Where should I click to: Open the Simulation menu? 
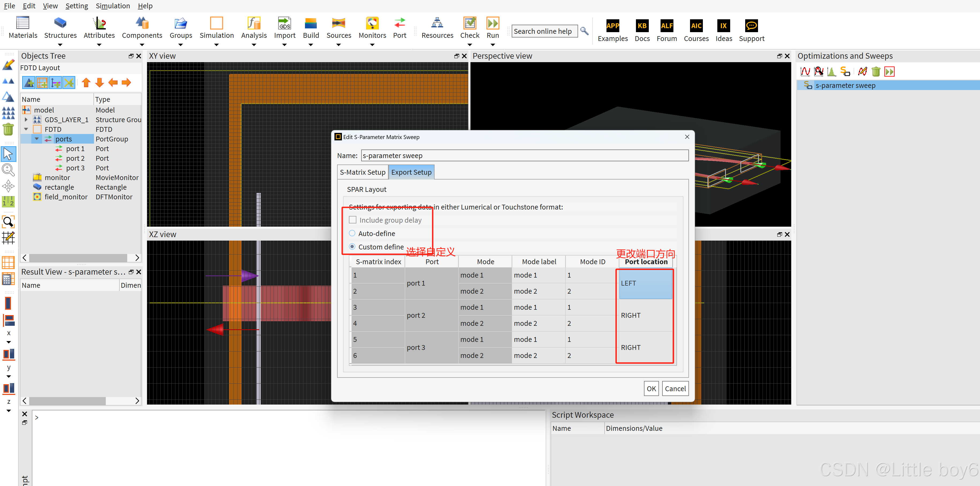click(113, 6)
